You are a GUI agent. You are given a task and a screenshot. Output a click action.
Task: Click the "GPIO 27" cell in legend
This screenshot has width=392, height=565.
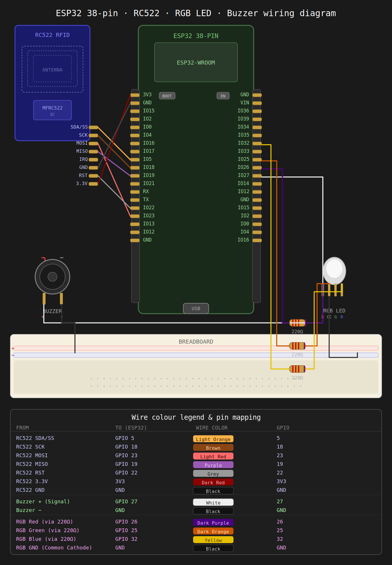126,502
